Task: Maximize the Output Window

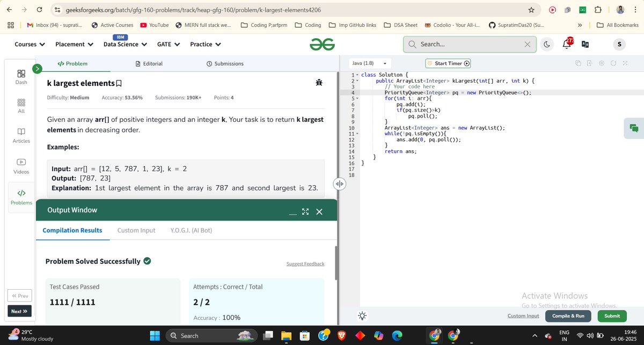Action: [305, 212]
